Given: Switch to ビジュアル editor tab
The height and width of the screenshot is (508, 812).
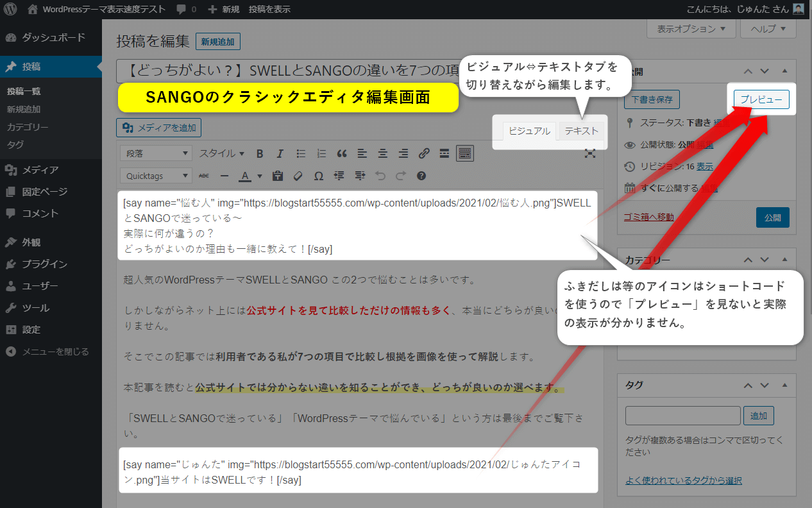Looking at the screenshot, I should (x=529, y=131).
